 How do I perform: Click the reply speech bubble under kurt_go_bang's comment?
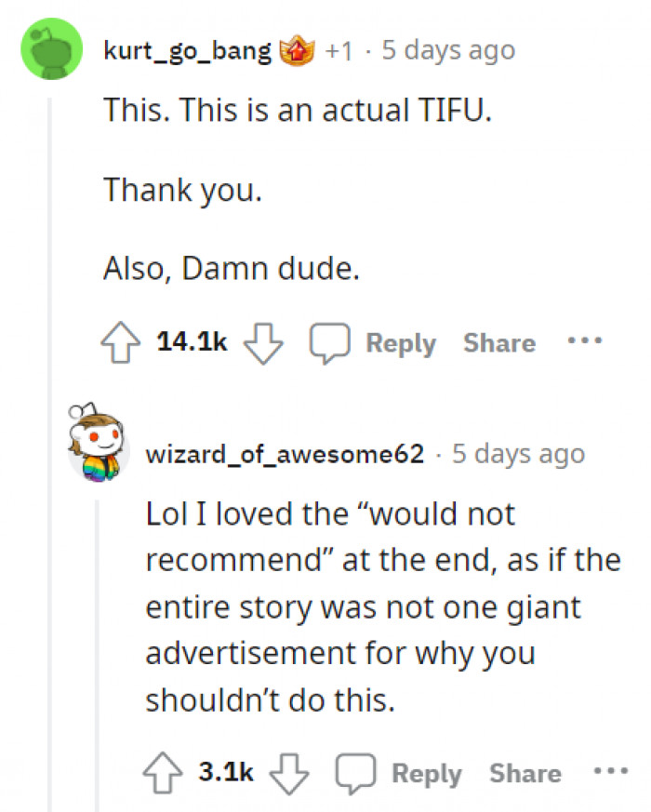332,342
